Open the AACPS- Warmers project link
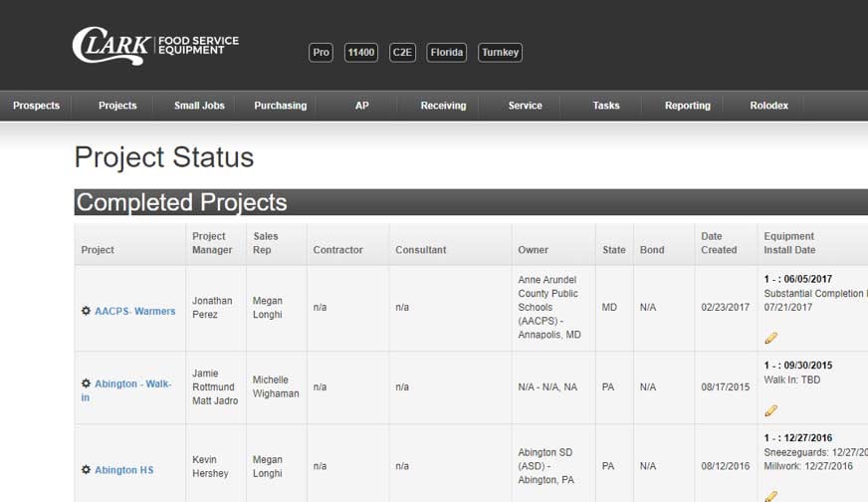The height and width of the screenshot is (502, 868). 134,312
